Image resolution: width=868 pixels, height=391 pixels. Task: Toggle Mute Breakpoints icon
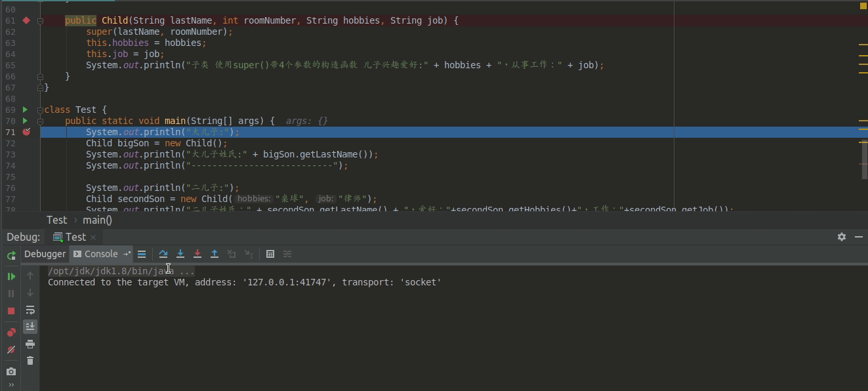(x=11, y=350)
